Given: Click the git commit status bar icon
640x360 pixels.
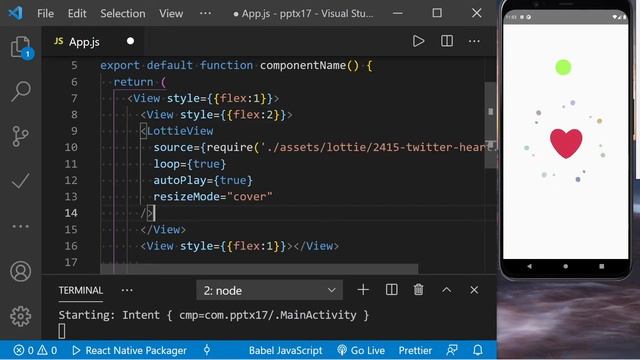Looking at the screenshot, I should point(207,350).
